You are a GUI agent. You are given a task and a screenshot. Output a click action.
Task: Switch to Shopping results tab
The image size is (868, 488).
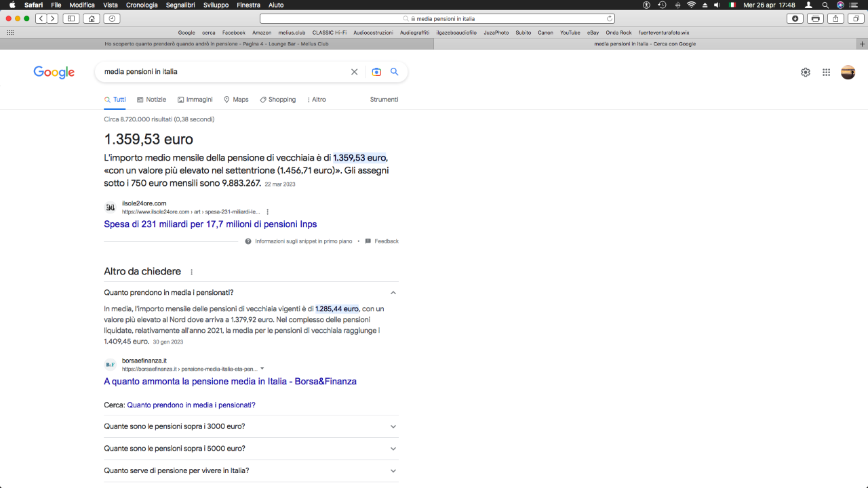pyautogui.click(x=278, y=100)
